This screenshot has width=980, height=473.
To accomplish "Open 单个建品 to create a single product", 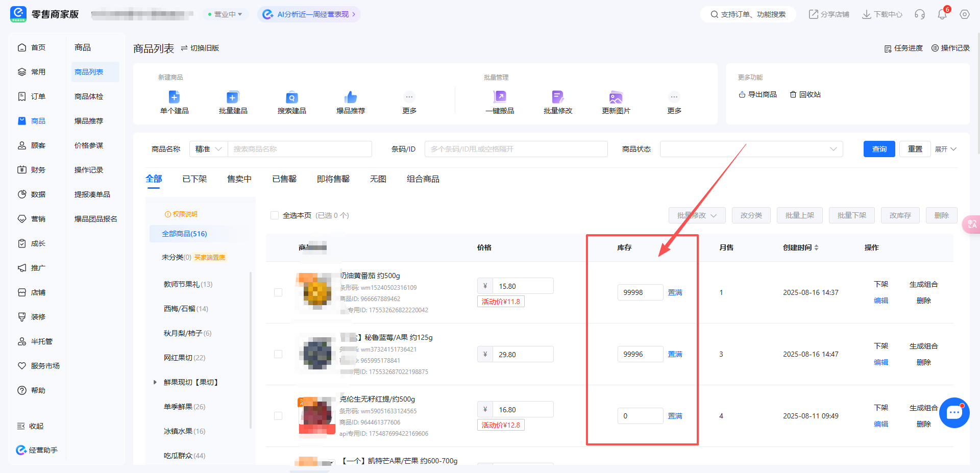I will [174, 102].
